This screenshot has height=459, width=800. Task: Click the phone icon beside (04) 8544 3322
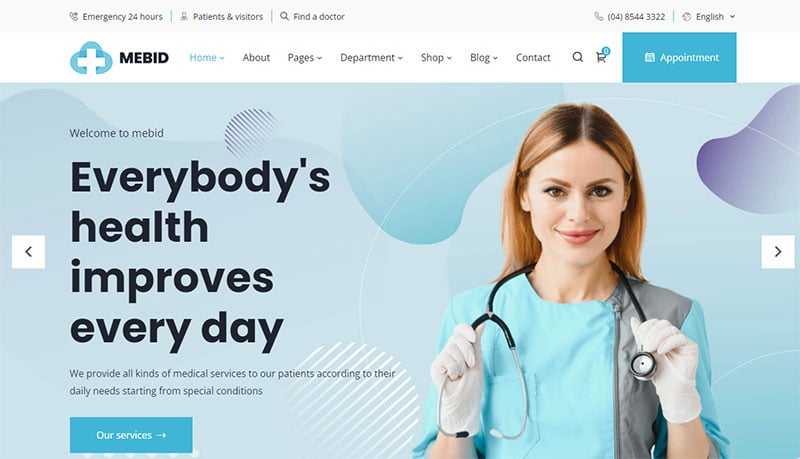598,16
